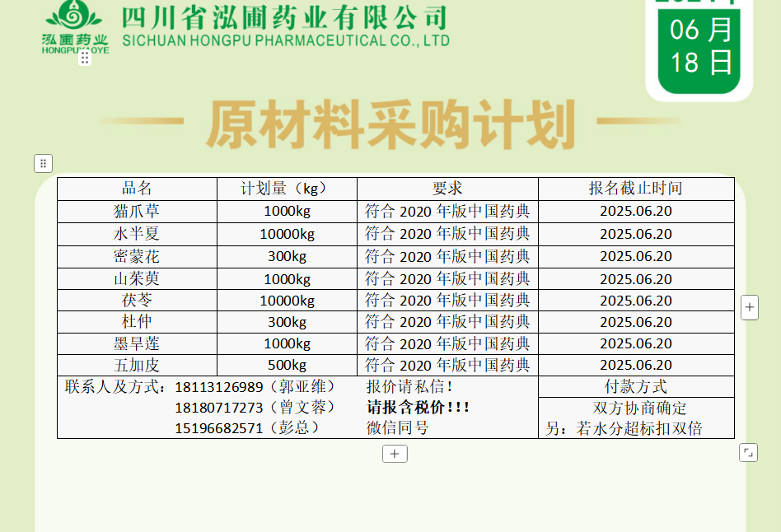Click the logo drag handle icon

click(85, 58)
